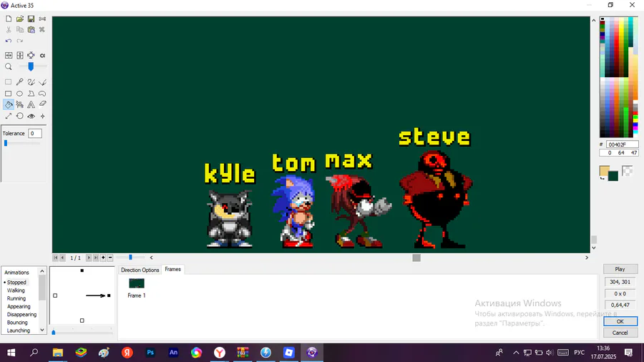Toggle the upward direction checkbox
The width and height of the screenshot is (644, 362).
(82, 270)
